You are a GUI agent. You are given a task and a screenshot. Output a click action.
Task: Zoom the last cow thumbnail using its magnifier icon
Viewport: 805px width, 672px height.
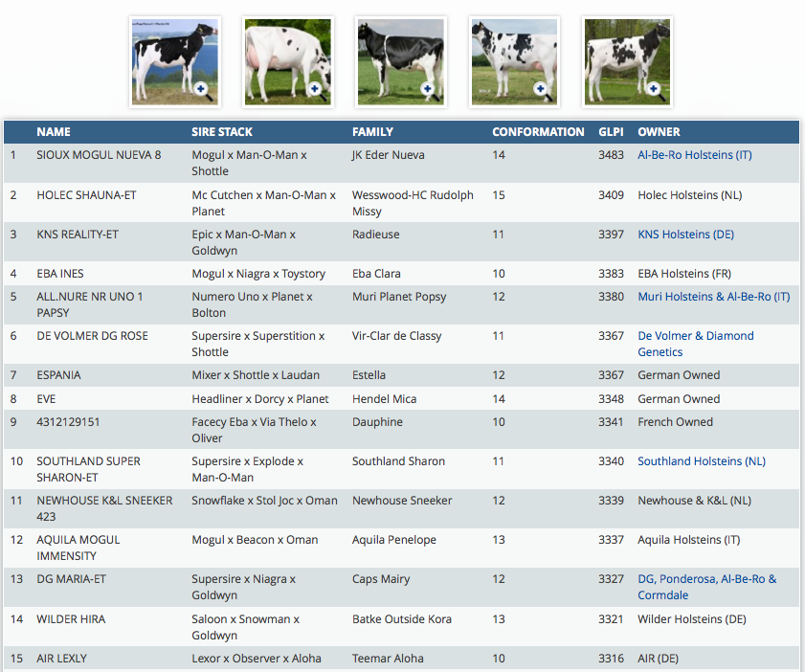(x=654, y=89)
